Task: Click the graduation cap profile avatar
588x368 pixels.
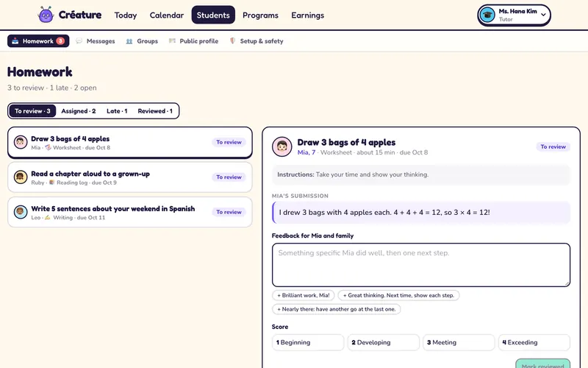Action: point(487,15)
